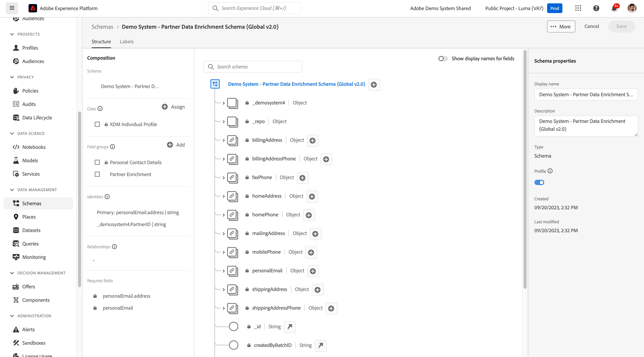This screenshot has width=644, height=357.
Task: Show info about Profile property
Action: point(550,171)
